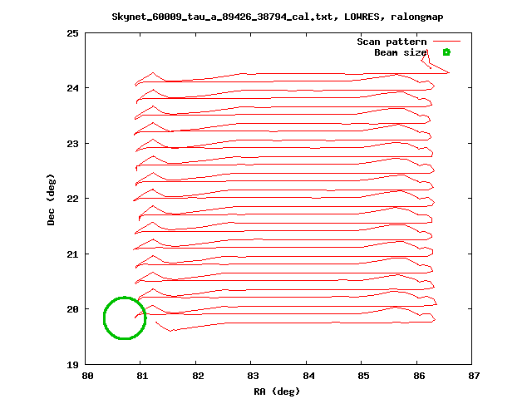Click y-axis tick label 19

tap(72, 365)
